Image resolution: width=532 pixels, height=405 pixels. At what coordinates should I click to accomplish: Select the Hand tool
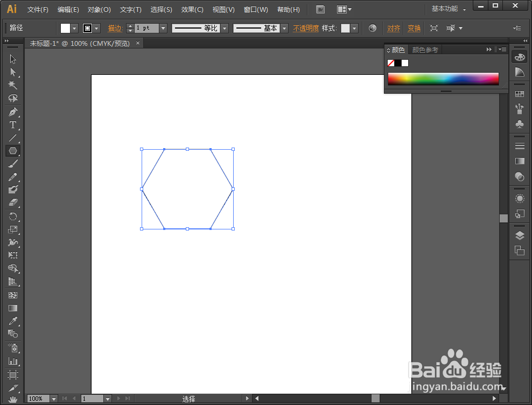pos(13,400)
